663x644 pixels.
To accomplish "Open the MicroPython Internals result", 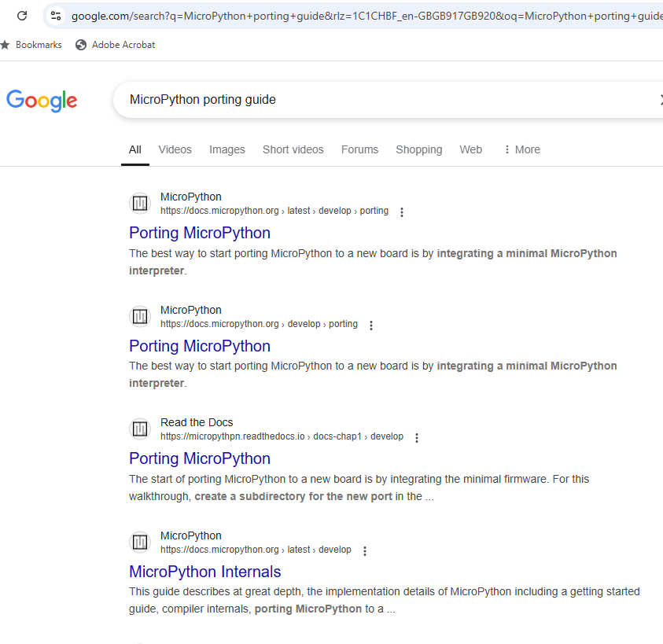I will (204, 572).
